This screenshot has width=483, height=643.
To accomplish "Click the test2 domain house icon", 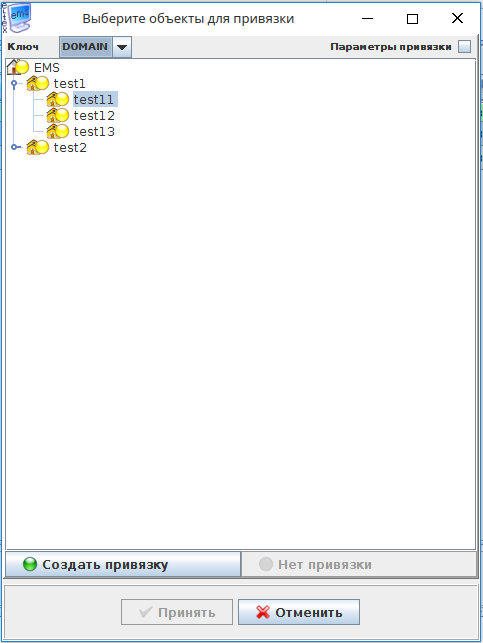I will [37, 147].
